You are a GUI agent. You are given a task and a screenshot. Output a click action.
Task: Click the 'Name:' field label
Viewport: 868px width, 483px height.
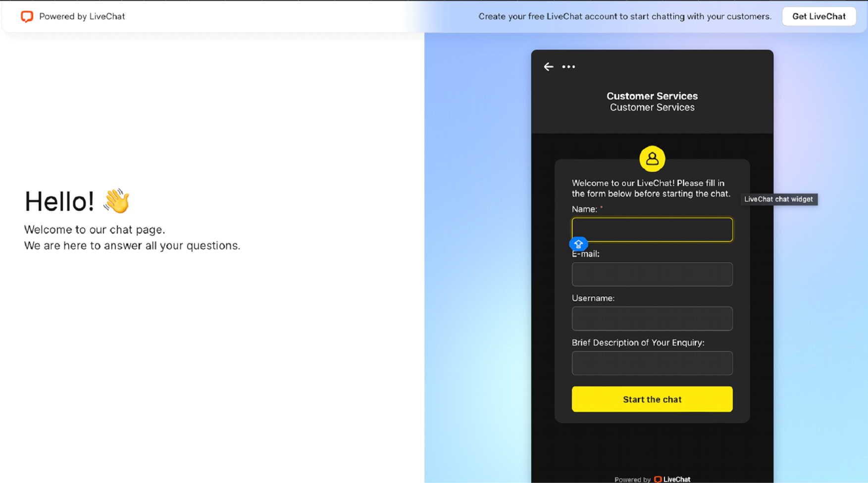coord(585,209)
